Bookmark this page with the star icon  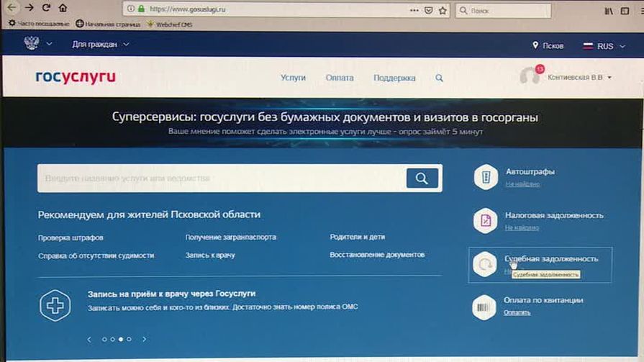443,11
